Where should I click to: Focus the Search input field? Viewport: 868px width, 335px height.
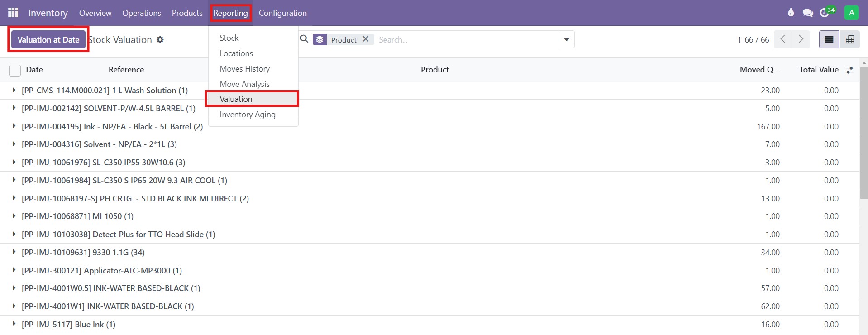coord(466,40)
